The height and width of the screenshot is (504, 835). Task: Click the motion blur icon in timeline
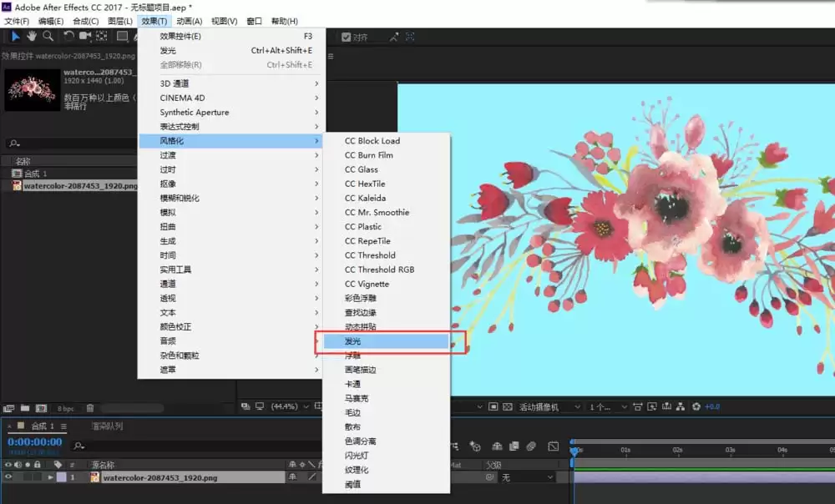point(531,446)
